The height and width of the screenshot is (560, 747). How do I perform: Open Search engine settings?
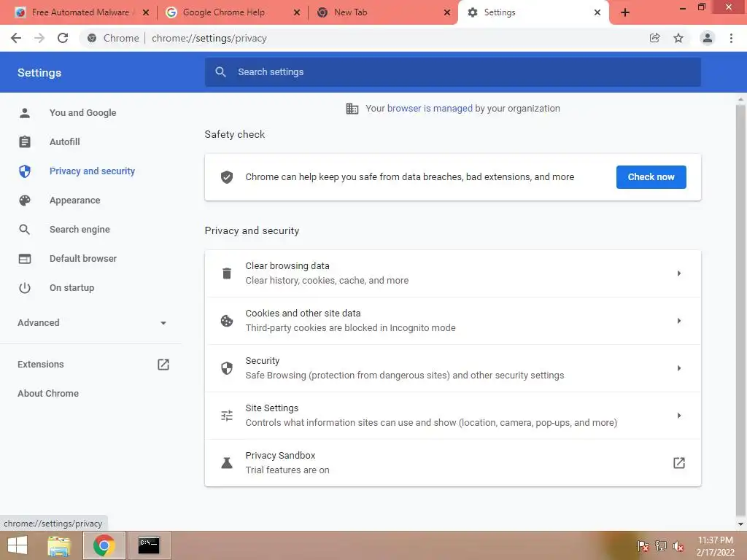pos(80,230)
